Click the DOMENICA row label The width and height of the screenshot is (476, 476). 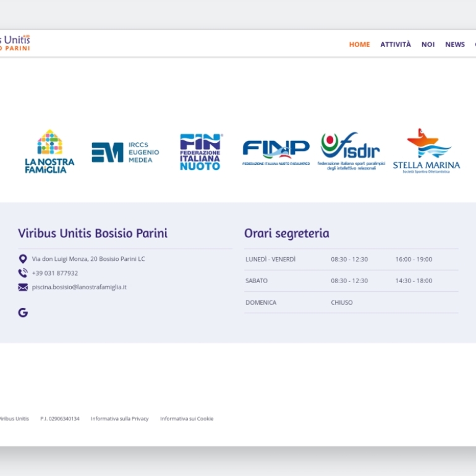tap(261, 303)
